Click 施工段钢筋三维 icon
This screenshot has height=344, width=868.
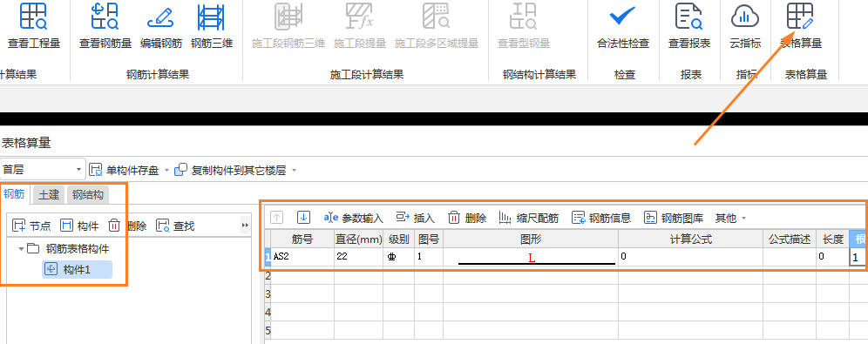pyautogui.click(x=288, y=17)
